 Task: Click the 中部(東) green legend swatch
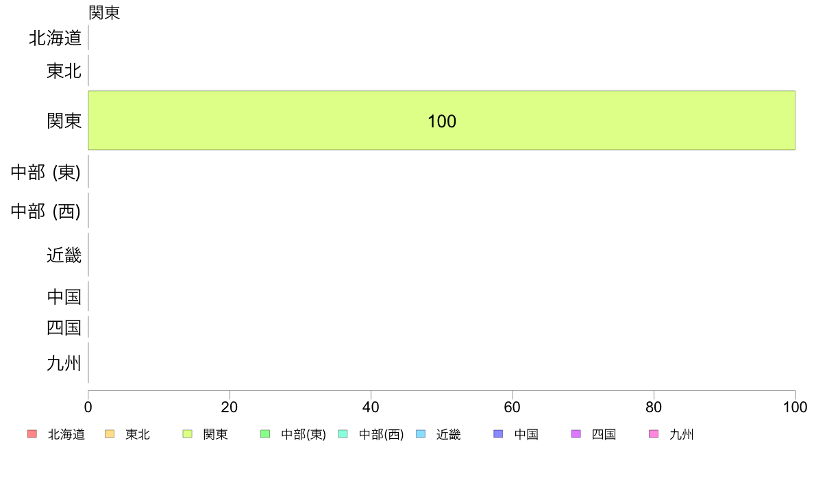(265, 434)
